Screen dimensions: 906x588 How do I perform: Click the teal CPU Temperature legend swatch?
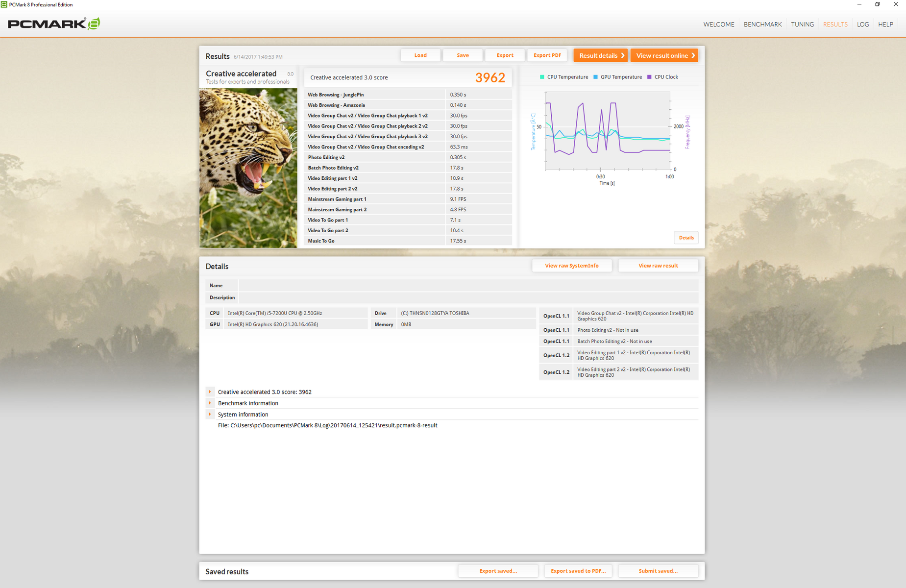542,77
